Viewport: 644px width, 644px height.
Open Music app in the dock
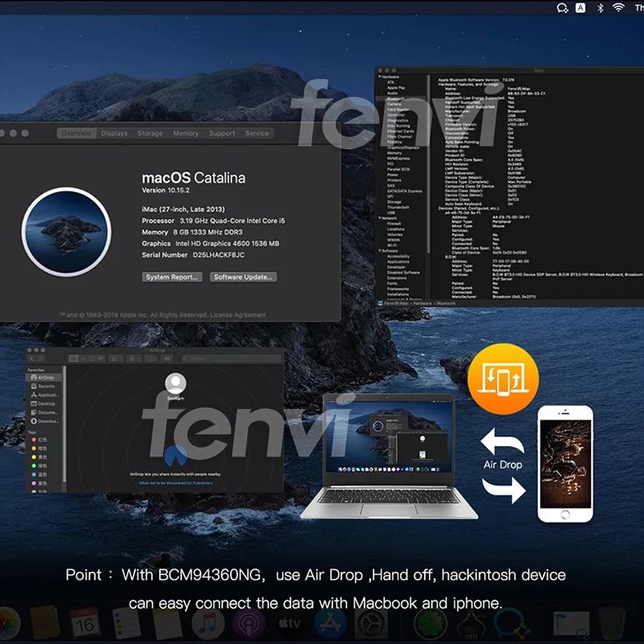click(208, 624)
